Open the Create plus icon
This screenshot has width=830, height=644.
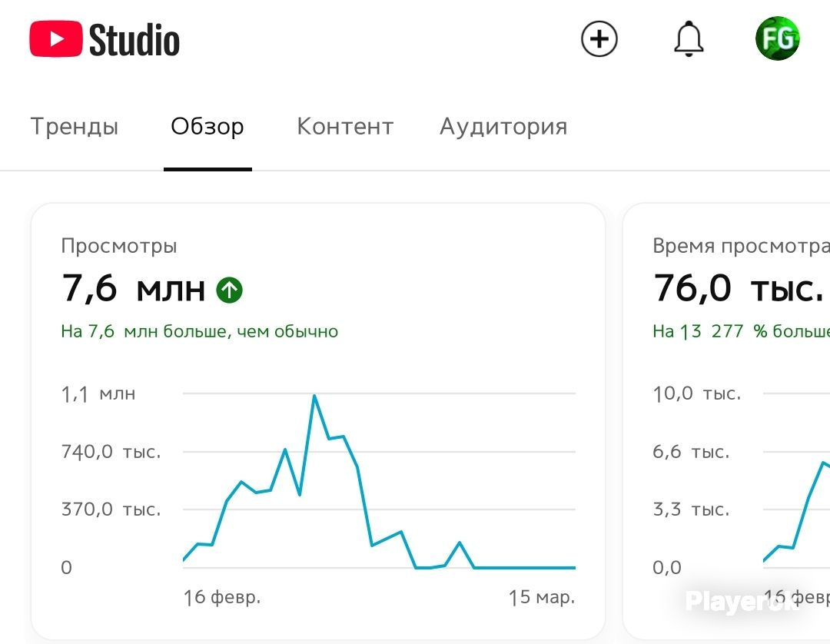pos(599,38)
